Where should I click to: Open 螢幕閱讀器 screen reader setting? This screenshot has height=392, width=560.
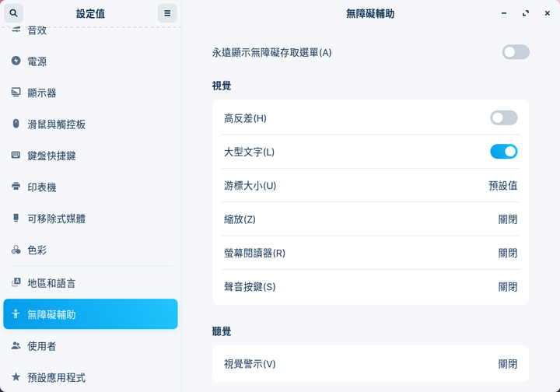(371, 253)
